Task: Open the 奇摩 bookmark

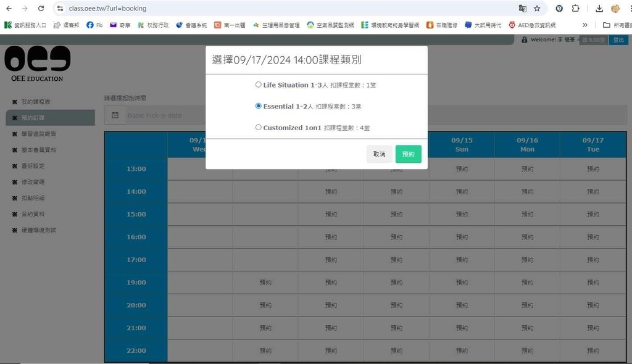Action: coord(120,25)
